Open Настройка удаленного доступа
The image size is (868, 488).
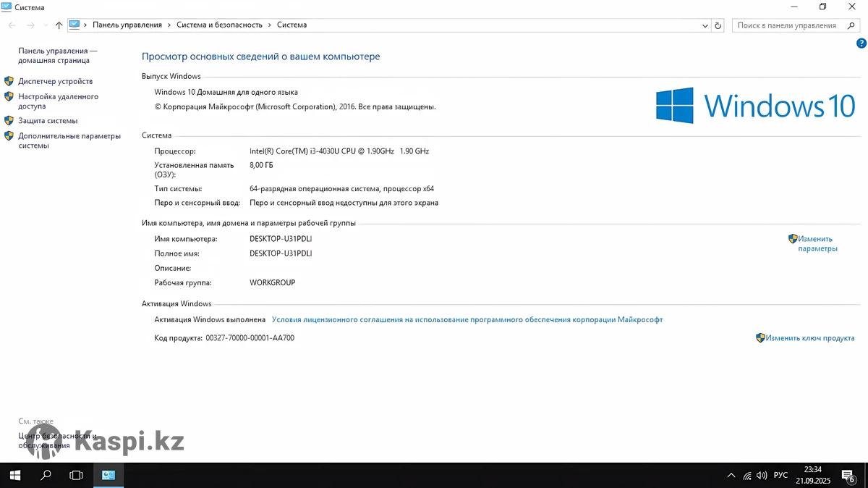pos(58,101)
